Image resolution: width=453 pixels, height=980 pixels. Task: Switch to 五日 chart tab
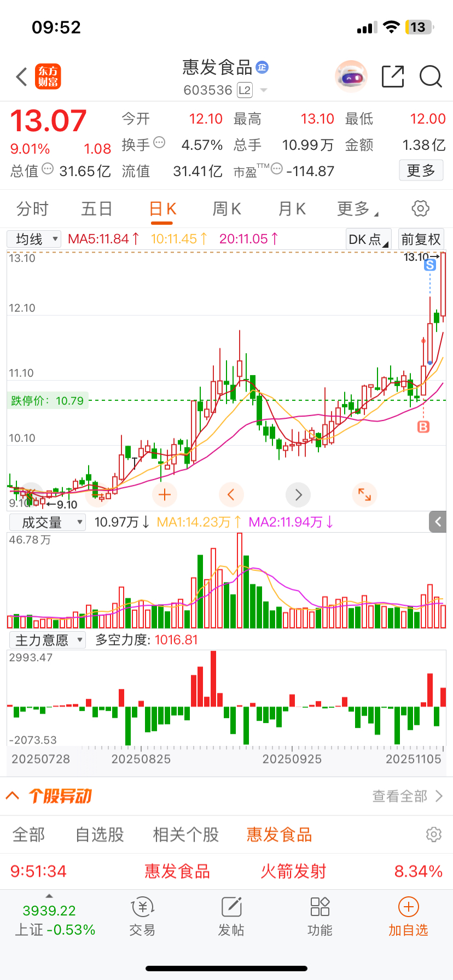(x=97, y=208)
